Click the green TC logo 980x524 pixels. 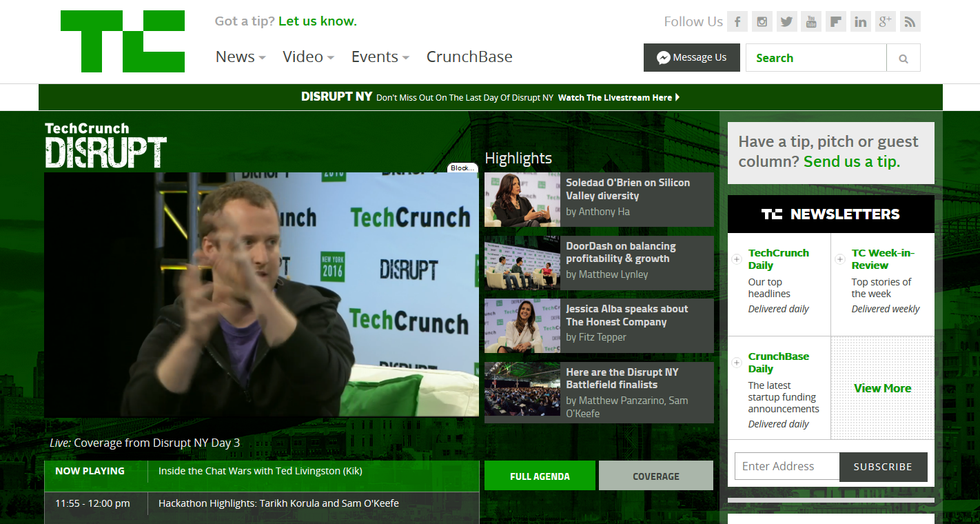(x=123, y=41)
